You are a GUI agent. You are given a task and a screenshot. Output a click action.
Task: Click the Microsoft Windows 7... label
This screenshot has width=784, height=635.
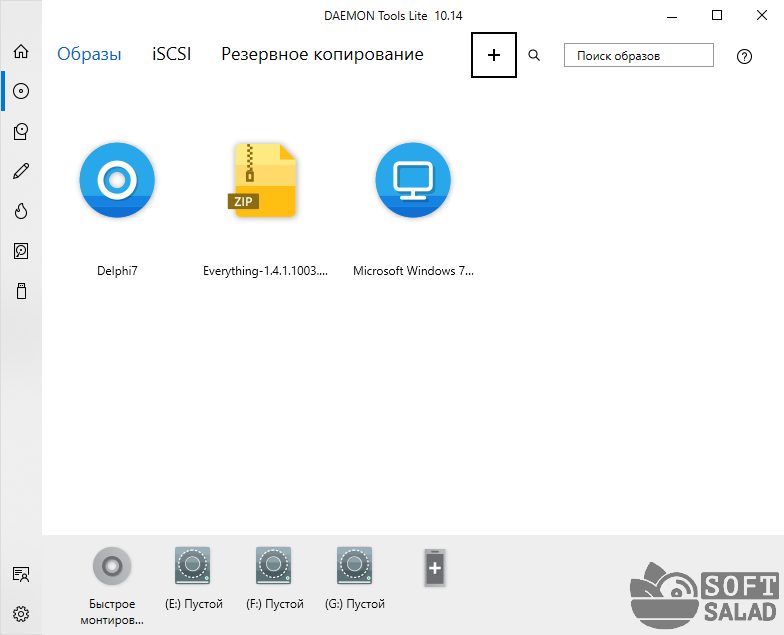click(x=413, y=270)
